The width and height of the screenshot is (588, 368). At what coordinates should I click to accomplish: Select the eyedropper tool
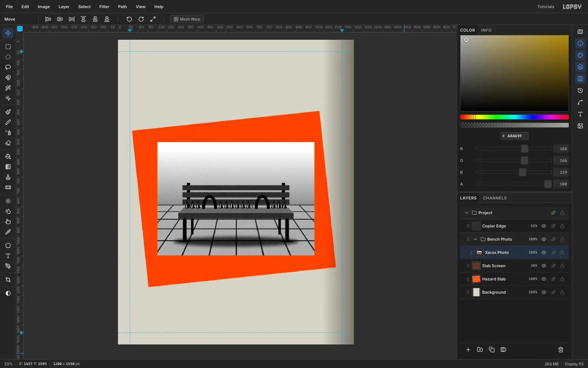tap(8, 232)
